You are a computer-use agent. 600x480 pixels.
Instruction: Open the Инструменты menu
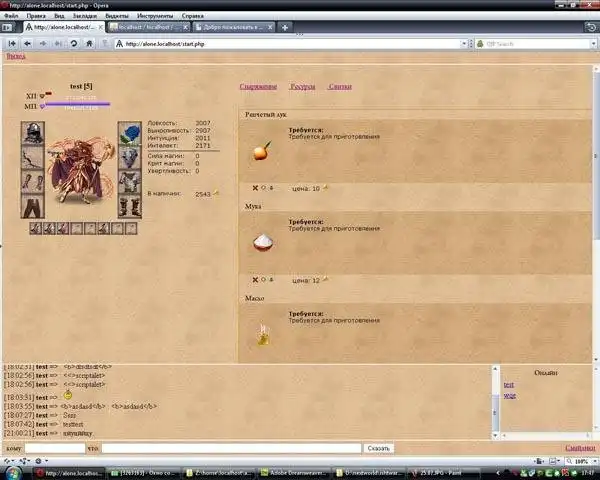click(155, 16)
